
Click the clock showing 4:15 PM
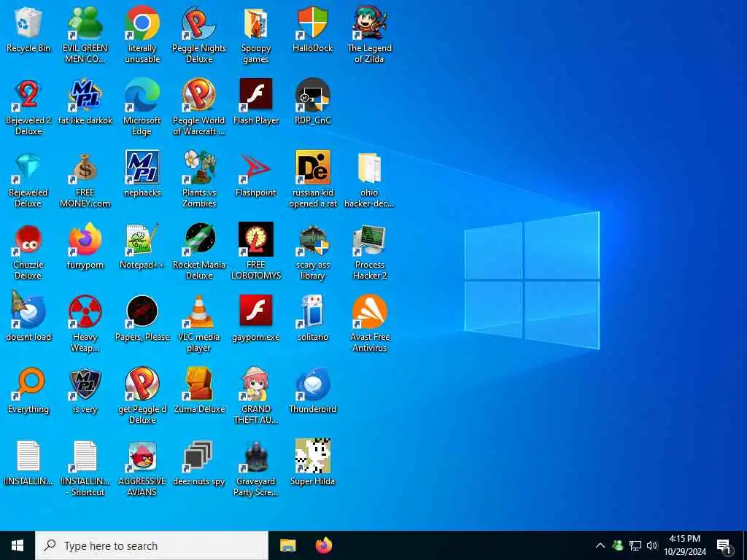coord(684,545)
